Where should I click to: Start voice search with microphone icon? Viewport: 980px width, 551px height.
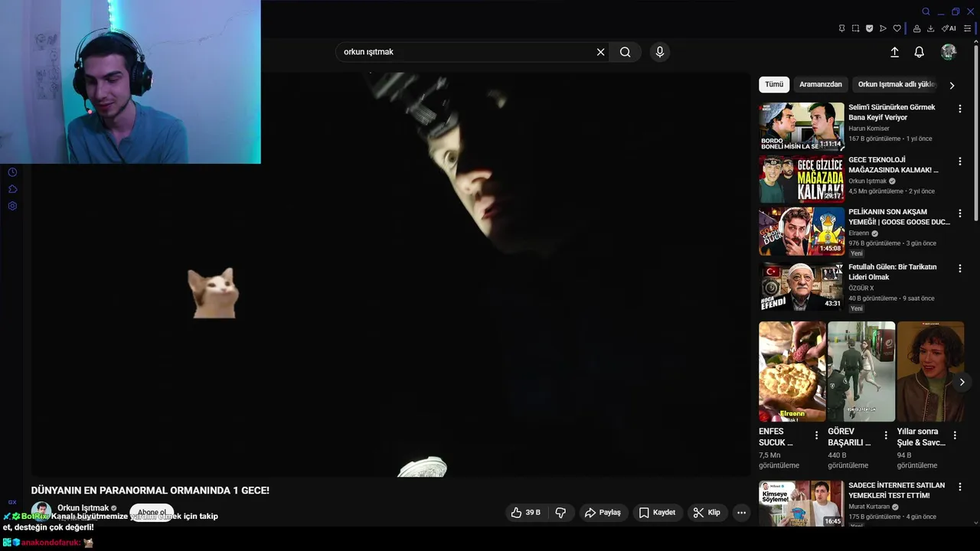[660, 52]
